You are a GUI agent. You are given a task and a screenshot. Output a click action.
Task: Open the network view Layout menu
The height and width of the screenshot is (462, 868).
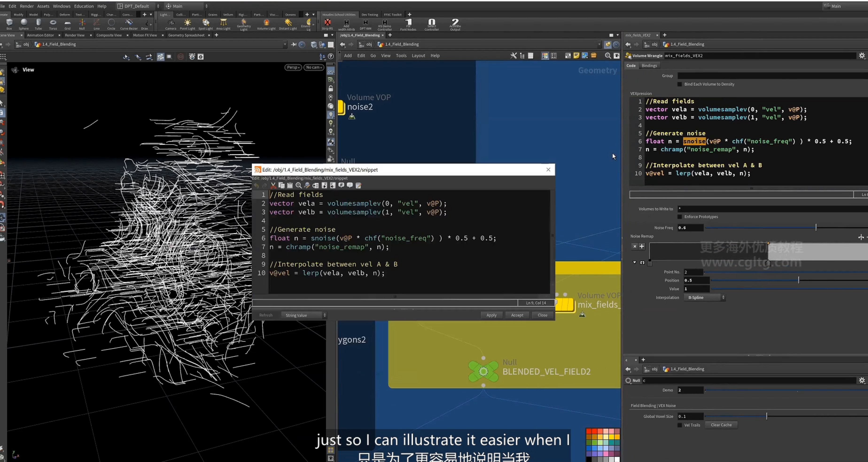(418, 56)
